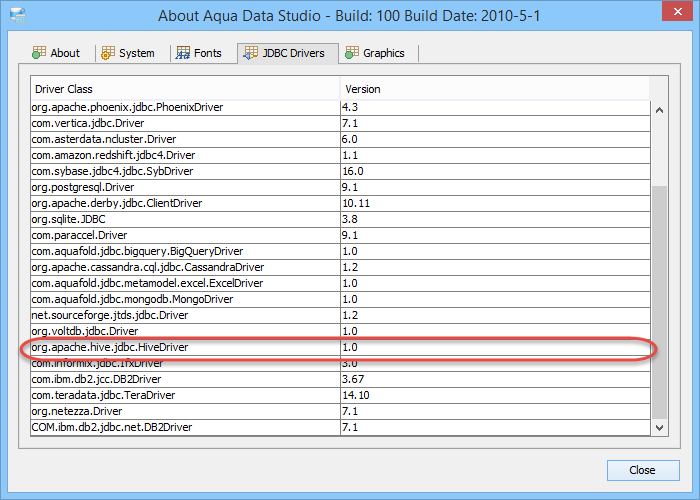700x500 pixels.
Task: Select the com.ibm.db2.jcc.DB2Driver row
Action: click(341, 379)
